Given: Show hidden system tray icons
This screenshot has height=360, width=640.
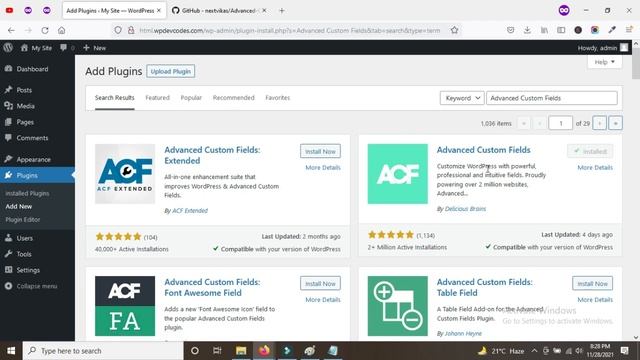Looking at the screenshot, I should 534,351.
